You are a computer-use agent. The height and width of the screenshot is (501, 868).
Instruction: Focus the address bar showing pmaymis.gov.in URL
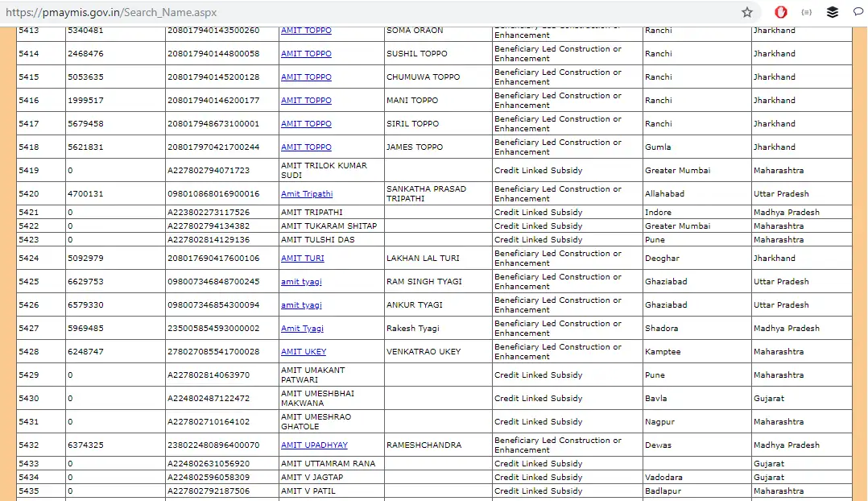pyautogui.click(x=362, y=12)
